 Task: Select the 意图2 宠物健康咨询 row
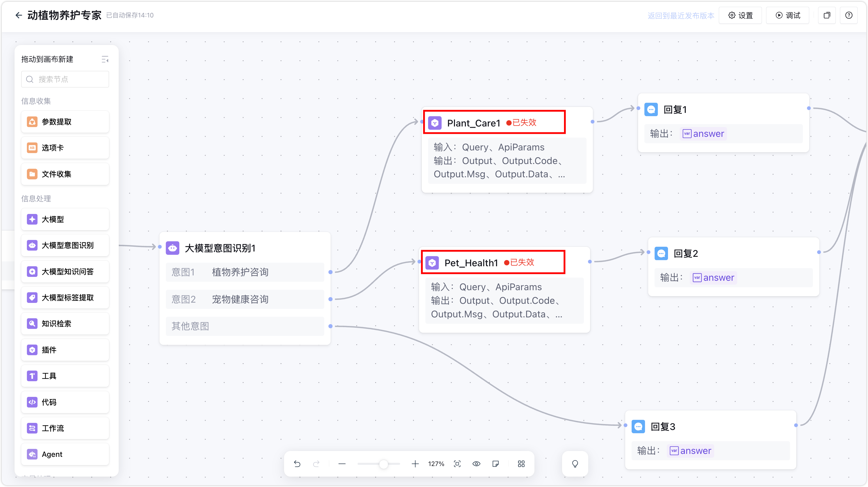245,299
